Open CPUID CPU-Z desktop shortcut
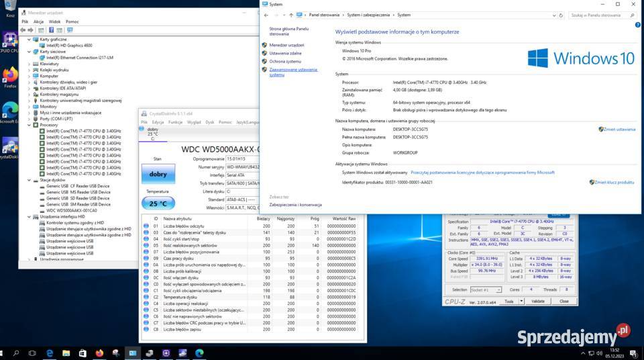The image size is (644, 360). (9, 43)
